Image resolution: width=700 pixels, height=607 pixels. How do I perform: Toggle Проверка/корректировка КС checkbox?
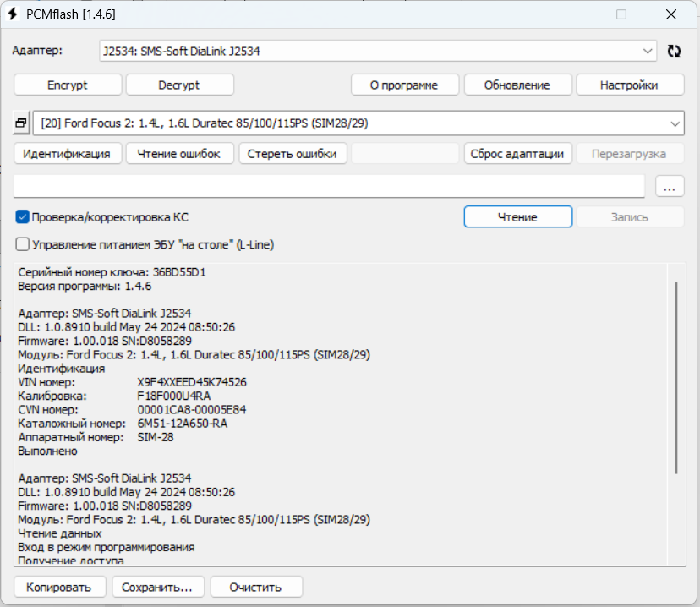tap(23, 217)
